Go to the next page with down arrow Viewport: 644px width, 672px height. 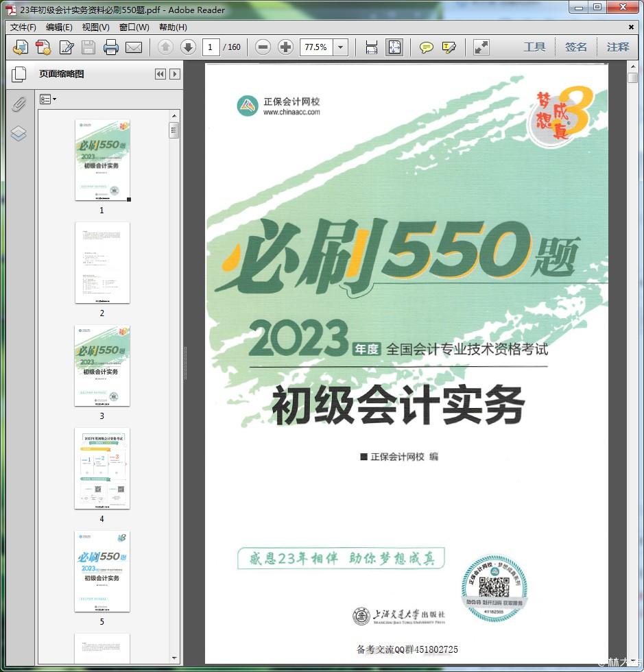click(x=188, y=47)
